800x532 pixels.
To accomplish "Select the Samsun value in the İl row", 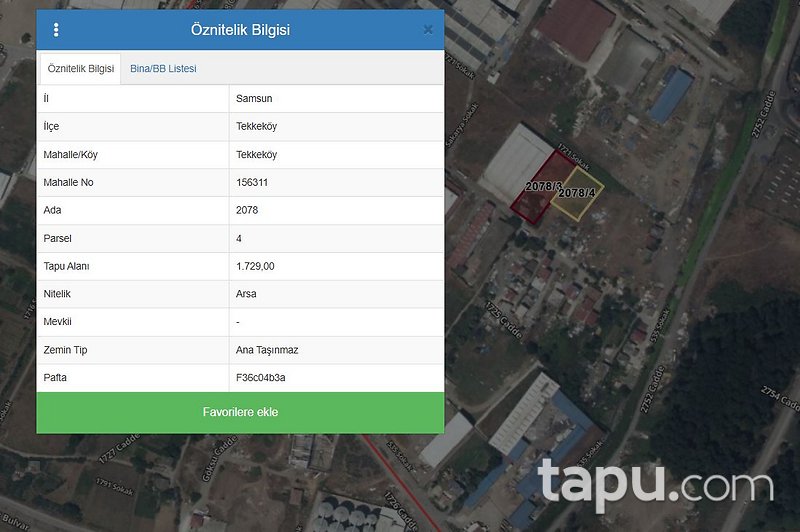I will (254, 99).
